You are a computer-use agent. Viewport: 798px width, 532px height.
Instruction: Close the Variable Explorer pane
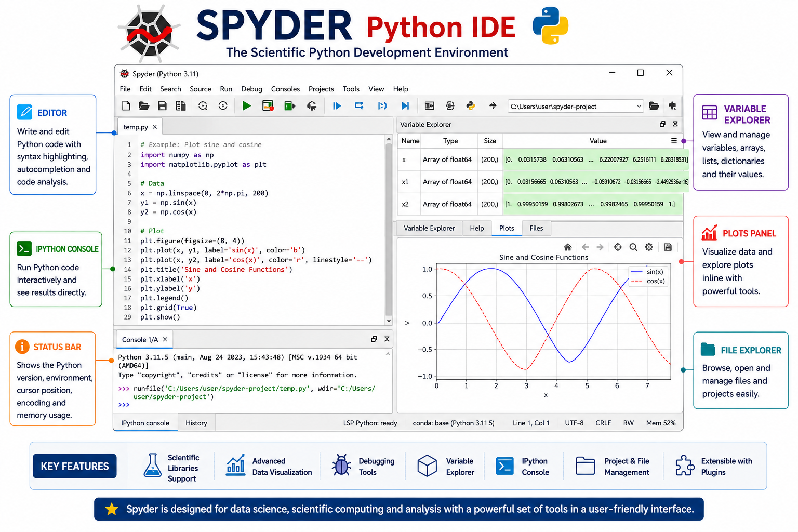click(x=675, y=124)
